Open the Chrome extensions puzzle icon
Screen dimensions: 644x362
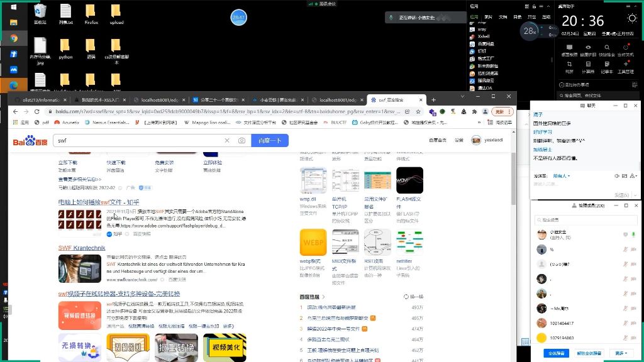pos(474,112)
